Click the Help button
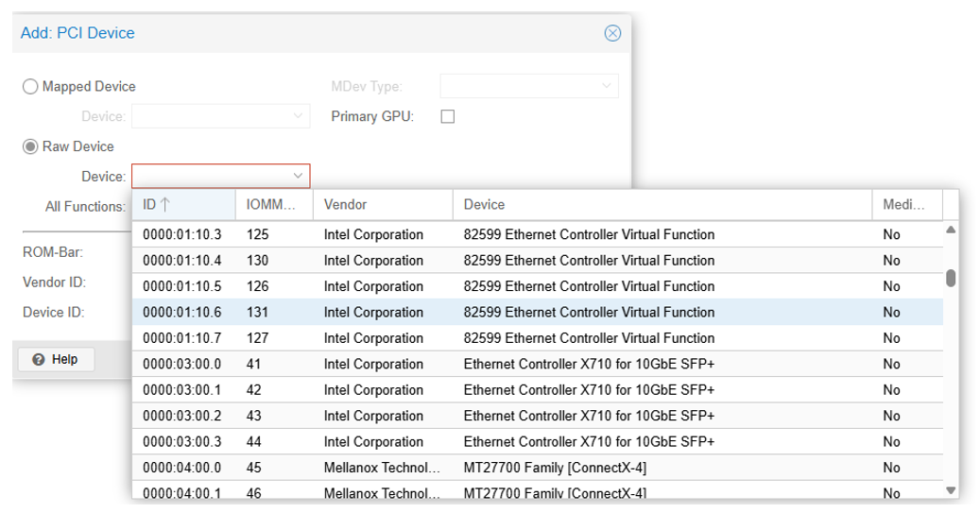The height and width of the screenshot is (513, 980). tap(57, 359)
